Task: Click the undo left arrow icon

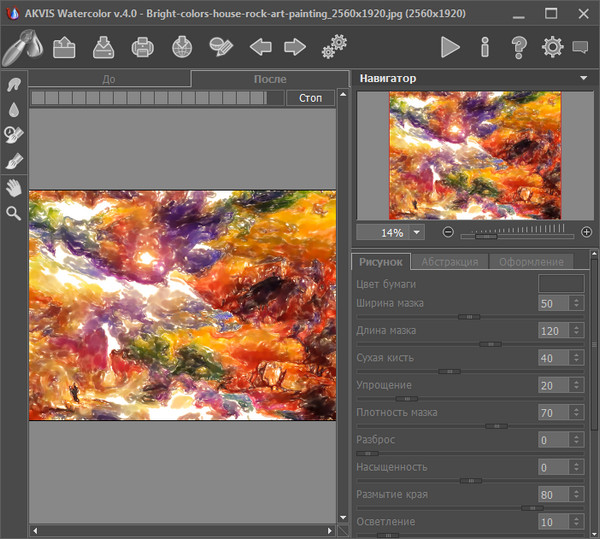Action: [x=260, y=47]
